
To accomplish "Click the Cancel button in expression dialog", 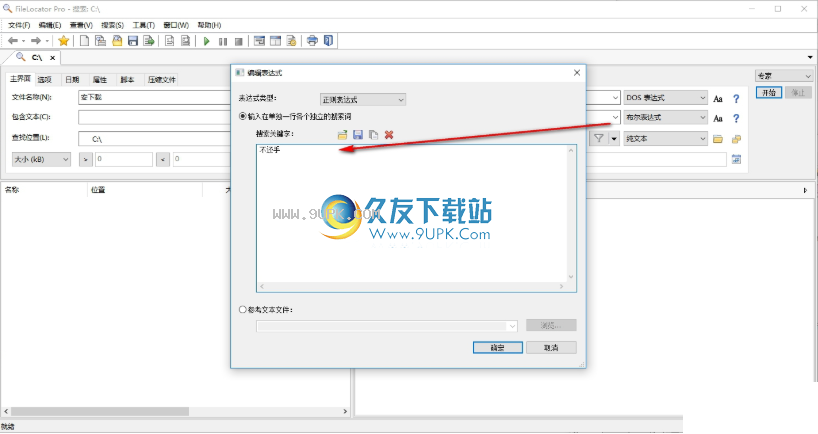I will click(551, 347).
